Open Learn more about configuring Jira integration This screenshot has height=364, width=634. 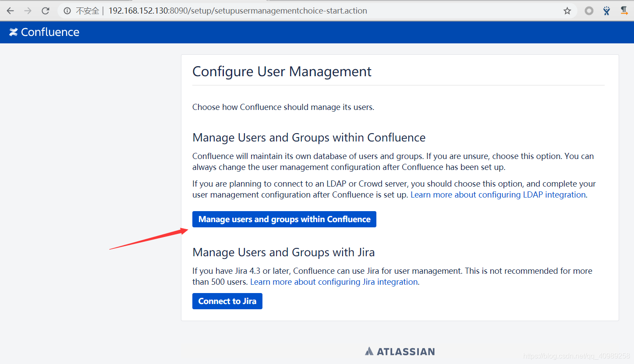click(x=334, y=282)
